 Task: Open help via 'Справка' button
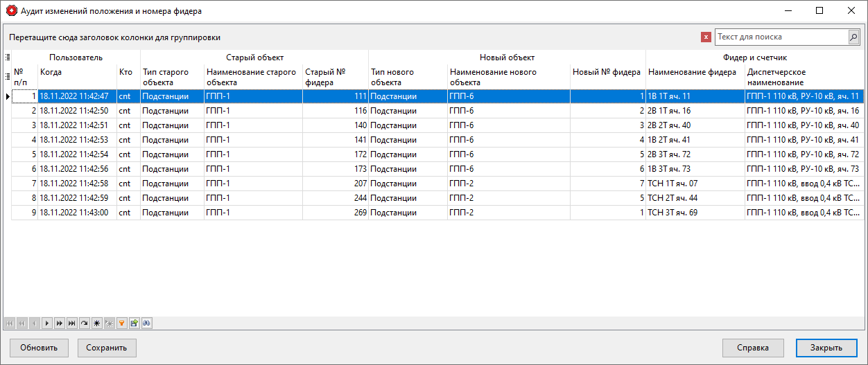coord(753,348)
